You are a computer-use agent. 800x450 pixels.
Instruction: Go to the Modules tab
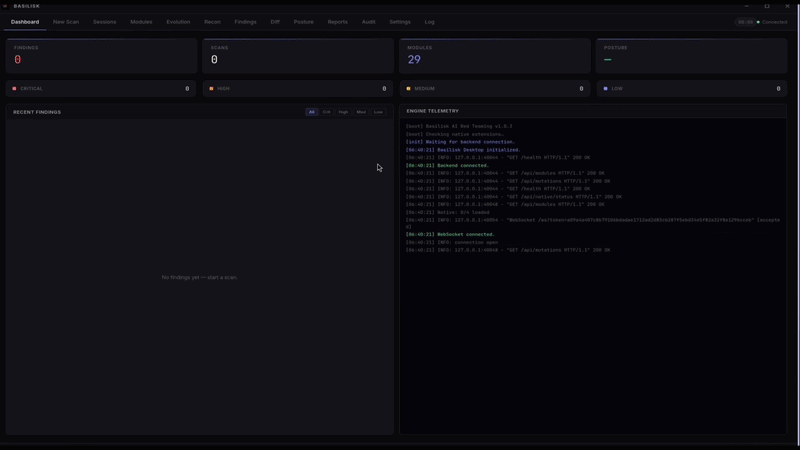(141, 22)
